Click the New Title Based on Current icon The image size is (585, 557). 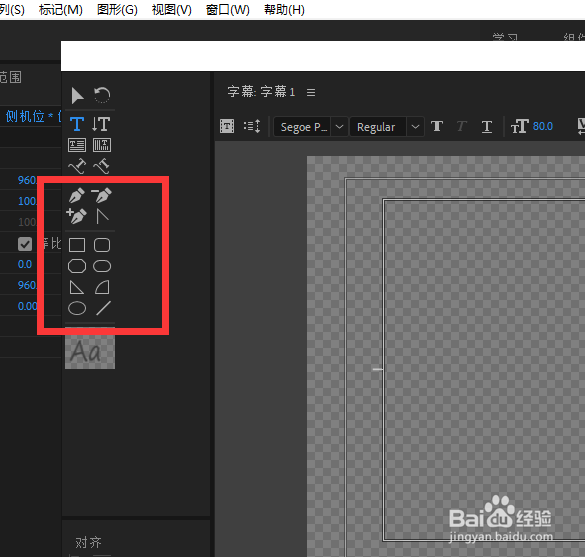(x=227, y=126)
